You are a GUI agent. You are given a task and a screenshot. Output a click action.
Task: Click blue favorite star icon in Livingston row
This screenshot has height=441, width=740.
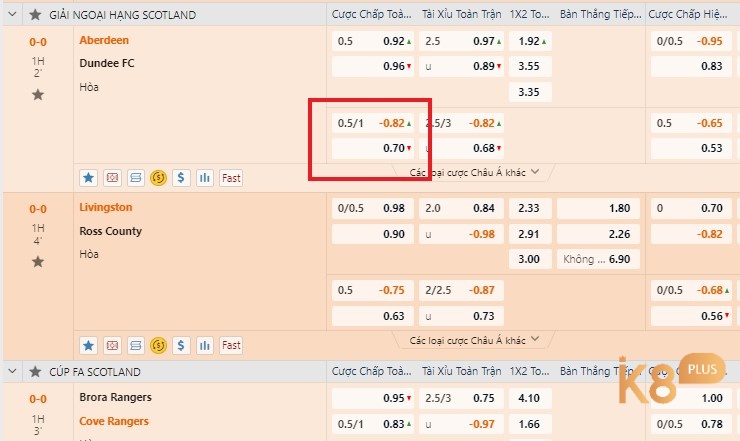click(x=88, y=345)
